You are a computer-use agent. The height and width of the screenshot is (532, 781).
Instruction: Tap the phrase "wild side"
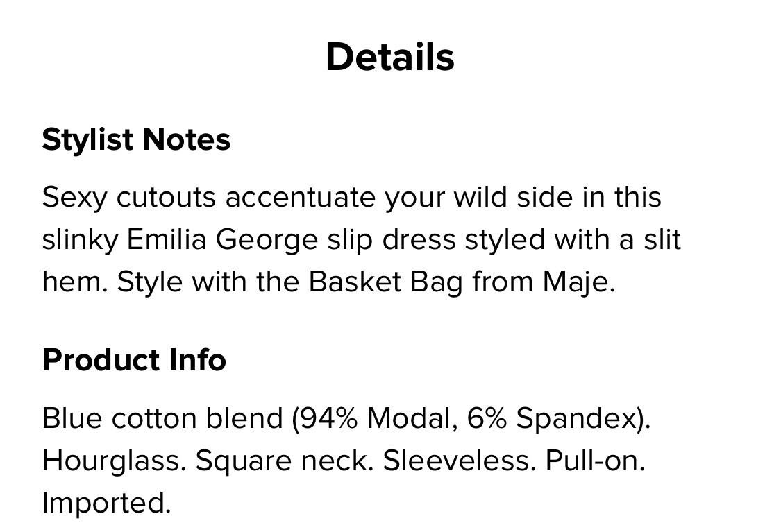514,198
